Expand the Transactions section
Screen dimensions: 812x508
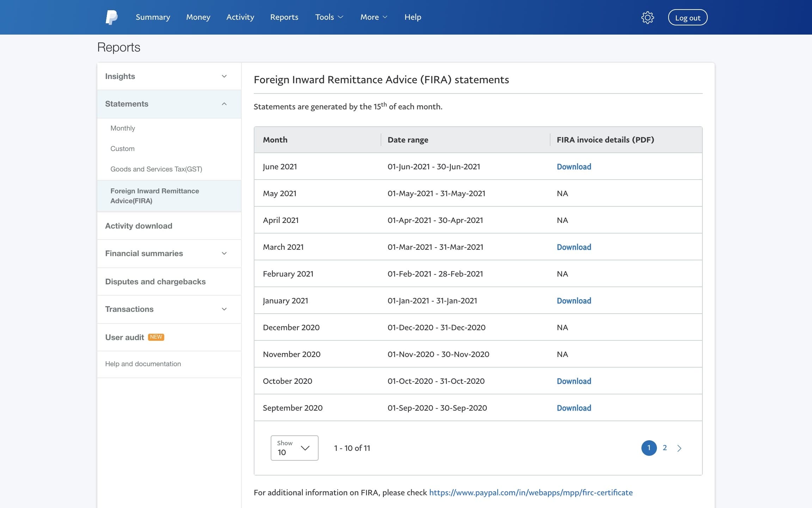169,309
